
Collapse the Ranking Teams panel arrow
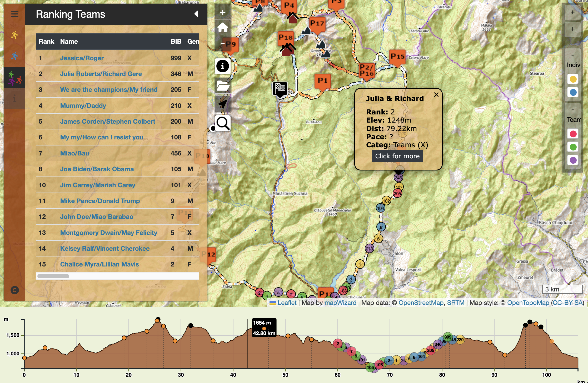(x=196, y=14)
